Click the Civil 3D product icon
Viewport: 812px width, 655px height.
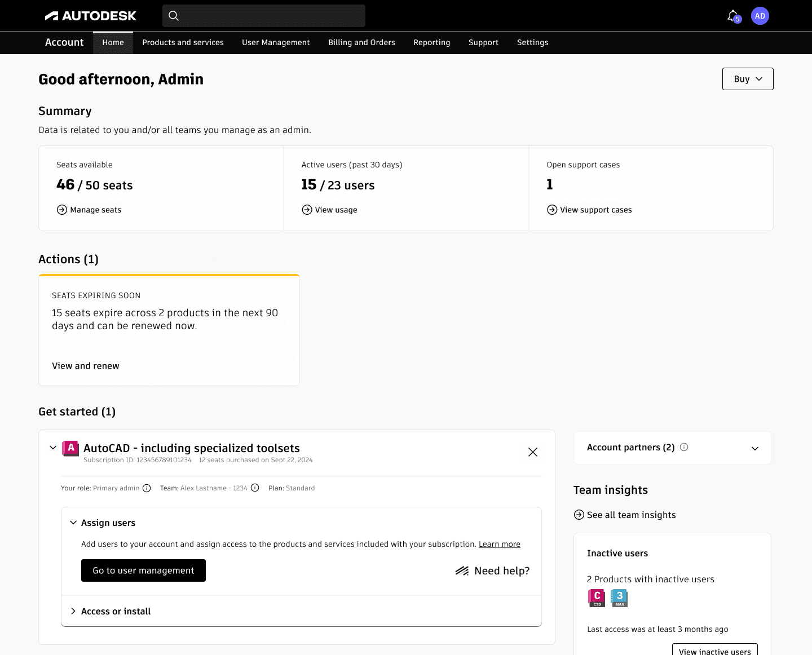pos(597,598)
